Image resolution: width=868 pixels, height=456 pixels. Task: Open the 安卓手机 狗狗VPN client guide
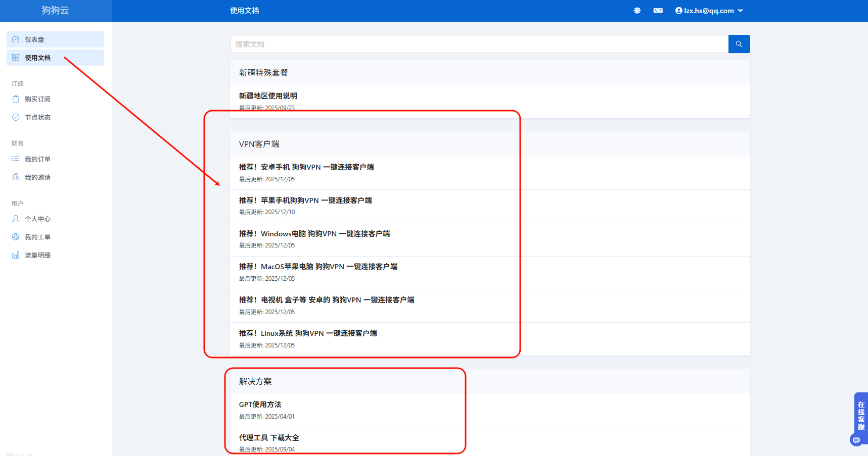coord(306,167)
